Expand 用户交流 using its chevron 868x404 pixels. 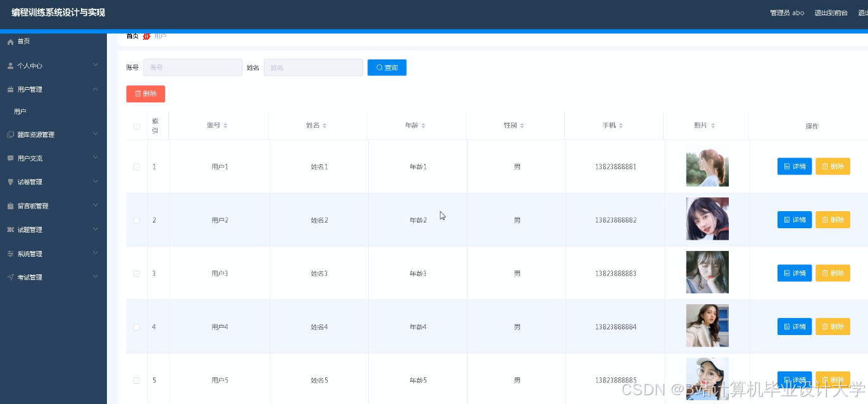click(x=96, y=158)
